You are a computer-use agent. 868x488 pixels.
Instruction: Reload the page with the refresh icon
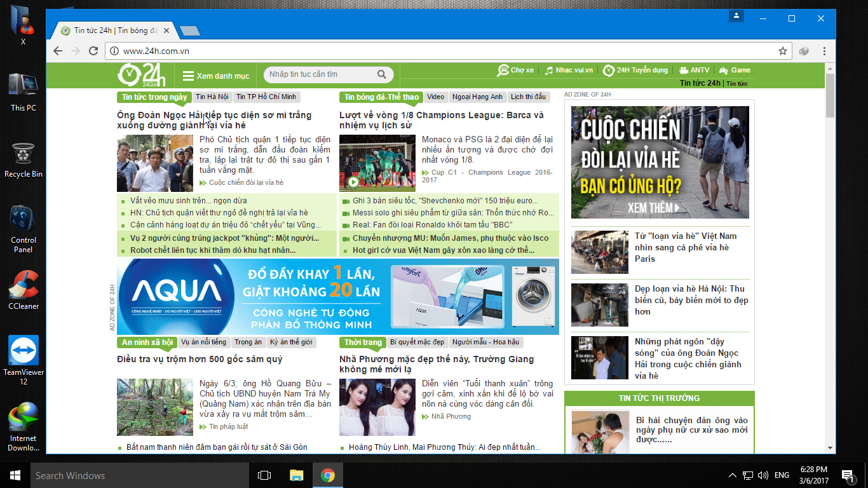93,51
